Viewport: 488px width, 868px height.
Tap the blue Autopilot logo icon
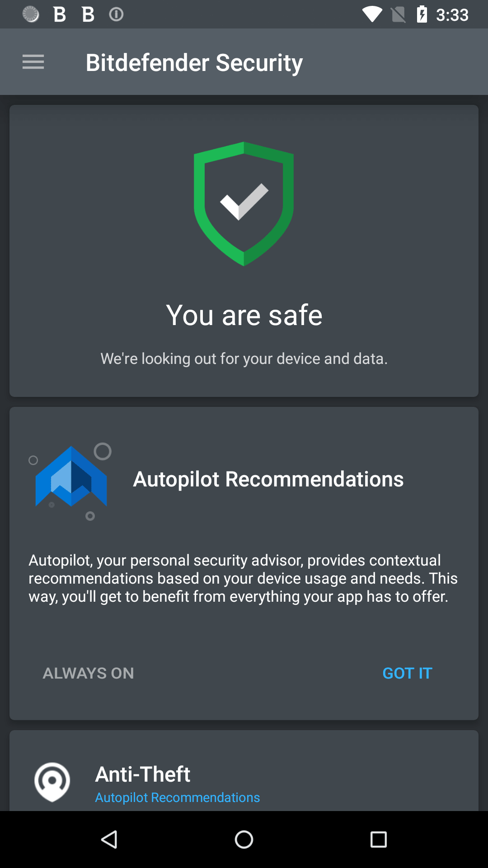pyautogui.click(x=70, y=481)
